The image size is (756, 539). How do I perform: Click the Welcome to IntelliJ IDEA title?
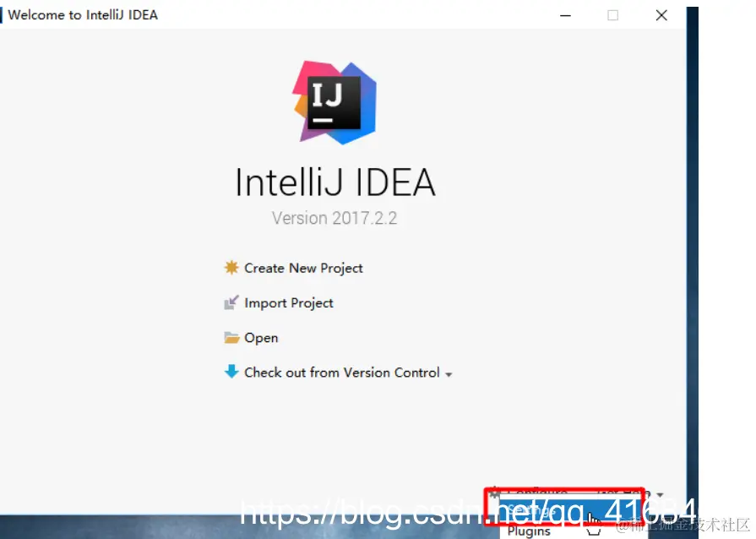point(83,15)
